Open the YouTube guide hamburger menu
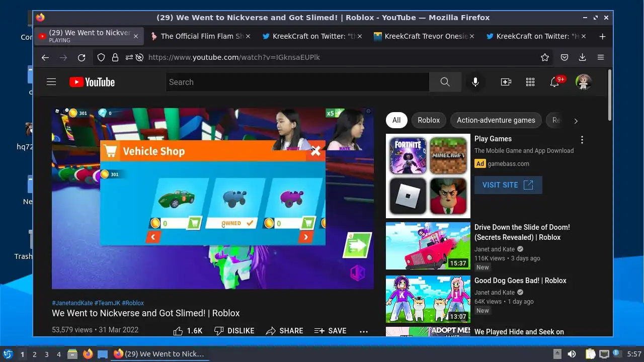This screenshot has height=362, width=644. pos(51,82)
